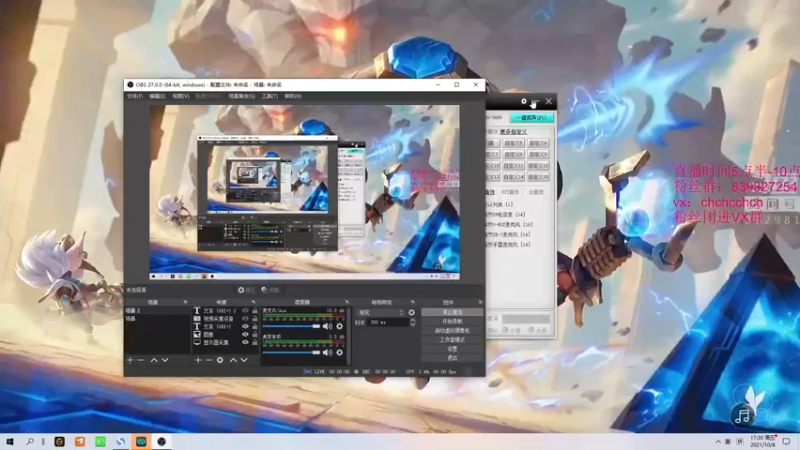Enable 工作室模式 from Controls
The image size is (800, 450).
click(452, 340)
